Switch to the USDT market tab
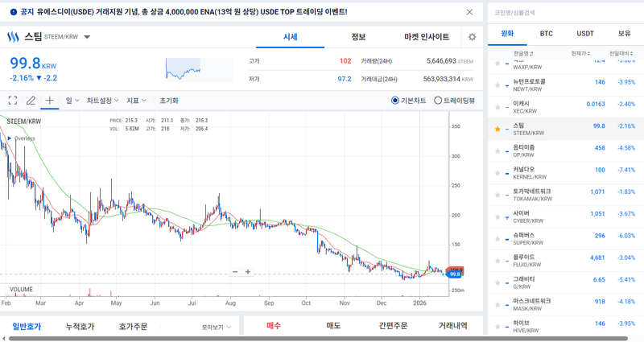 [585, 34]
